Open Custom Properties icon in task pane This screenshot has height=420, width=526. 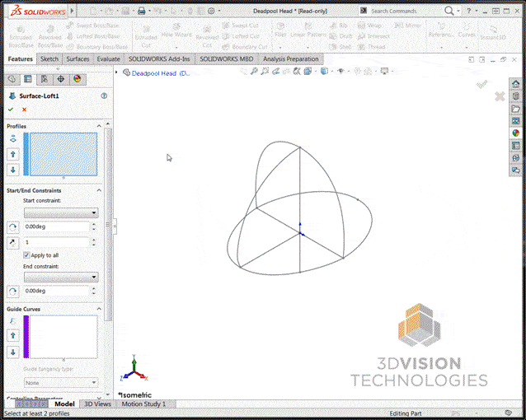(x=515, y=146)
